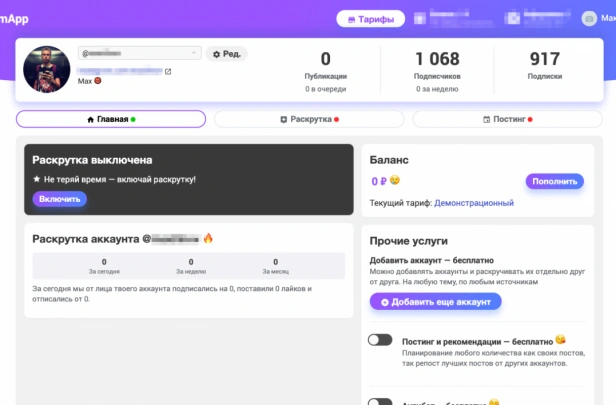Image resolution: width=616 pixels, height=405 pixels.
Task: Toggle the Антибот switch at bottom
Action: pos(380,402)
